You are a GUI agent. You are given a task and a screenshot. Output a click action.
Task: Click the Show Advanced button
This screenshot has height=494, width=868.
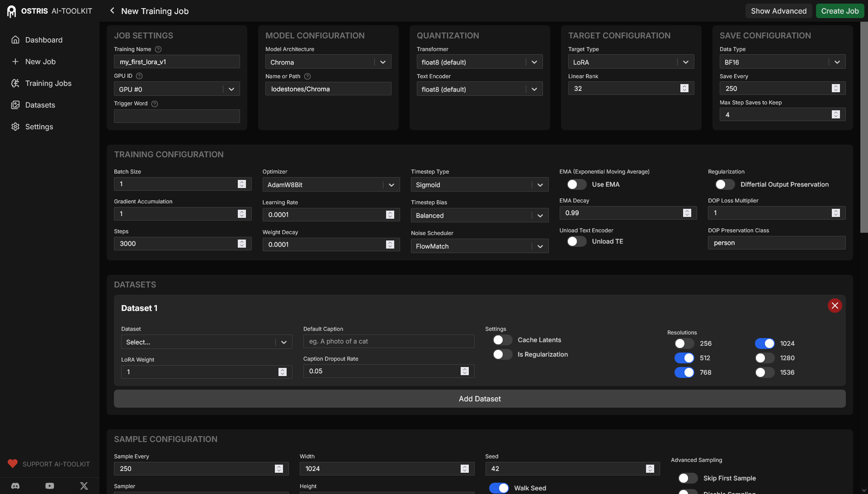click(x=778, y=11)
